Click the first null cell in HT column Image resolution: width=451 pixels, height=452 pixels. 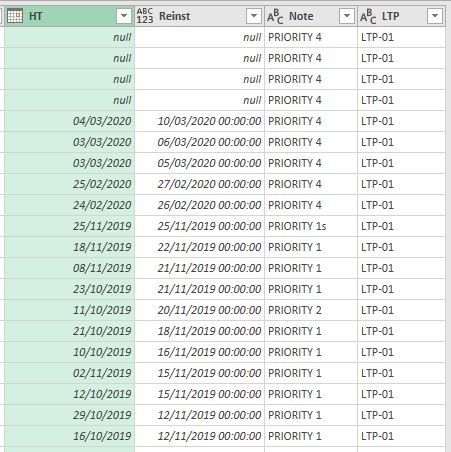point(70,37)
